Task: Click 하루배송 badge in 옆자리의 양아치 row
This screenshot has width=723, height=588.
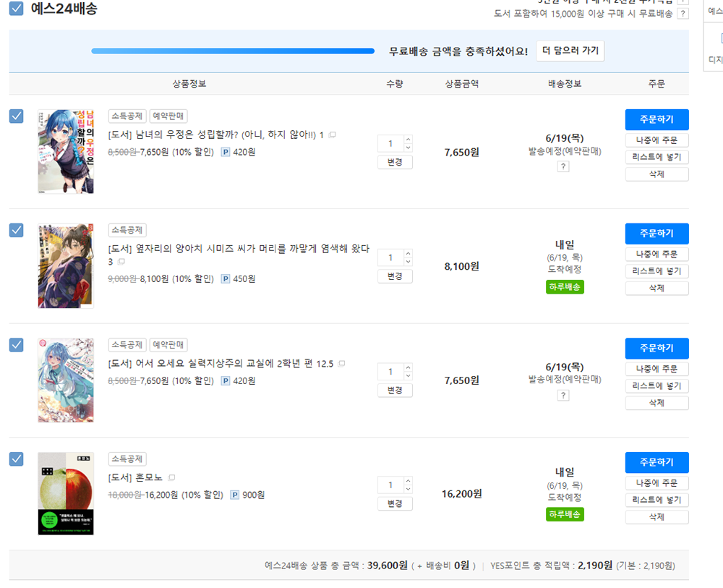Action: pyautogui.click(x=565, y=287)
